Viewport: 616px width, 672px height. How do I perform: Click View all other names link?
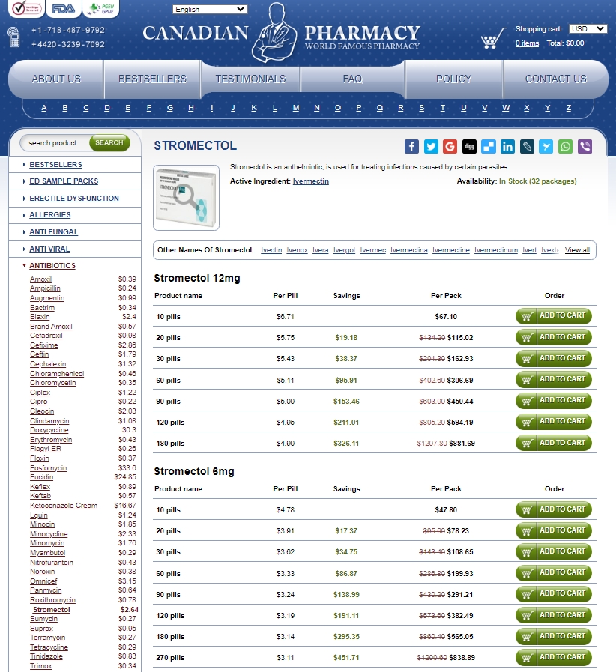[577, 250]
